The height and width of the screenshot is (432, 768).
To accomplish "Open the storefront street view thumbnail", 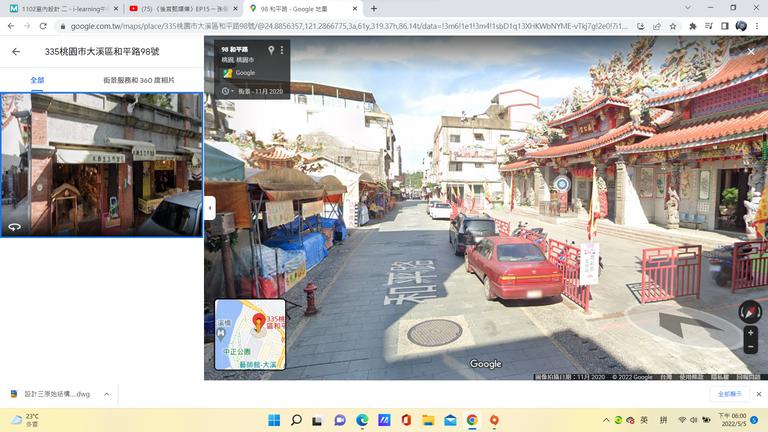I will point(102,165).
